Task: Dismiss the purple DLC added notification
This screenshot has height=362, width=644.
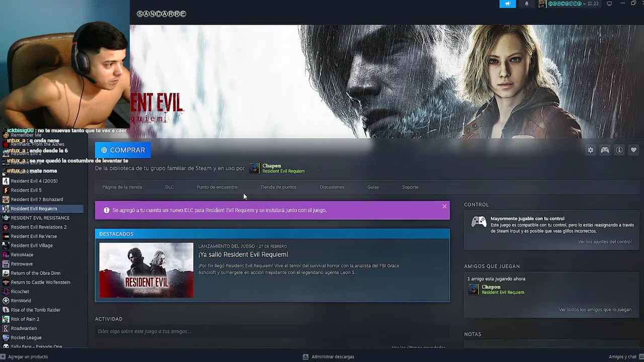Action: pos(444,206)
